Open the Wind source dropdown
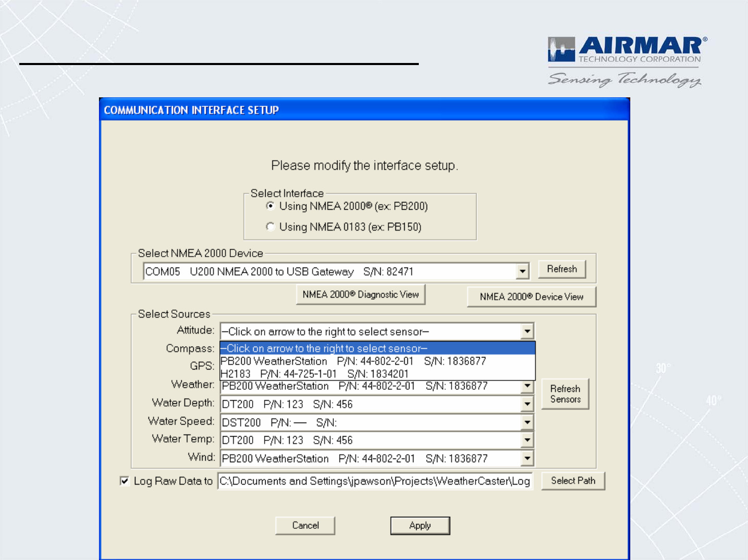Image resolution: width=748 pixels, height=560 pixels. tap(527, 459)
